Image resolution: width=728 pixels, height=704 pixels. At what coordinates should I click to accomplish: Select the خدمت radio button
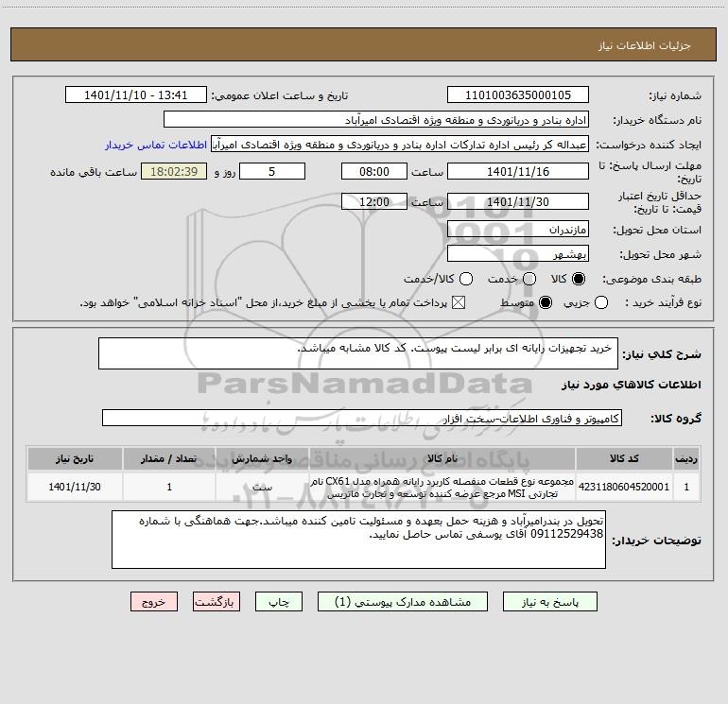coord(529,279)
